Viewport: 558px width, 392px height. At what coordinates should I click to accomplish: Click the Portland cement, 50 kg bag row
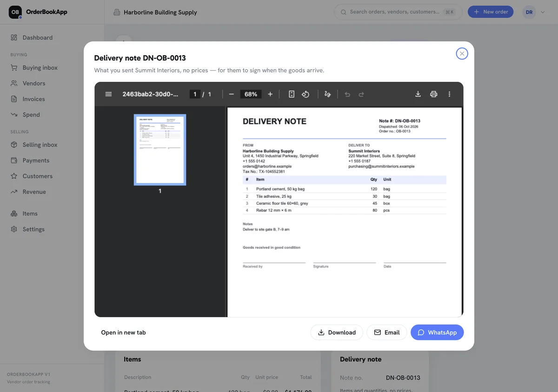coord(345,189)
